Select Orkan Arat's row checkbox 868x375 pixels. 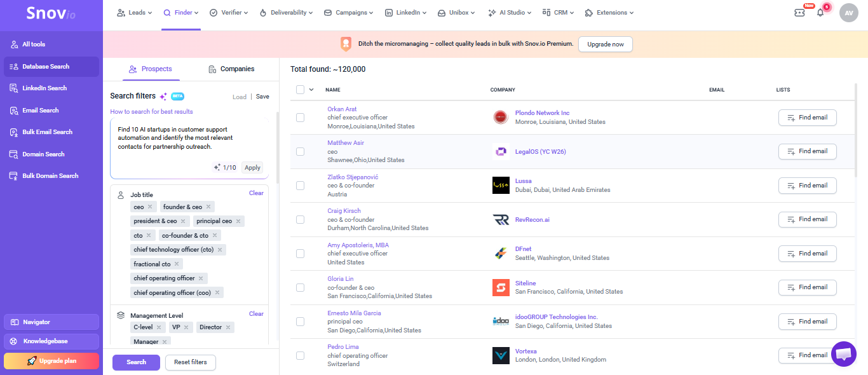coord(300,117)
